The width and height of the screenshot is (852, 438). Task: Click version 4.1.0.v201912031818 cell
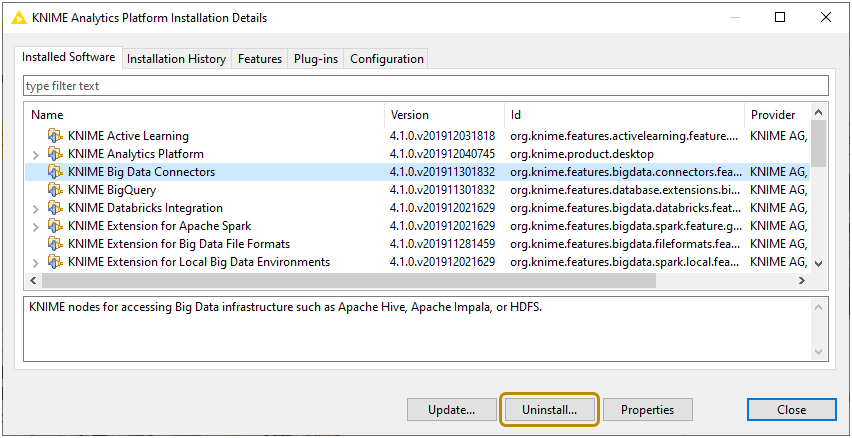pyautogui.click(x=442, y=136)
